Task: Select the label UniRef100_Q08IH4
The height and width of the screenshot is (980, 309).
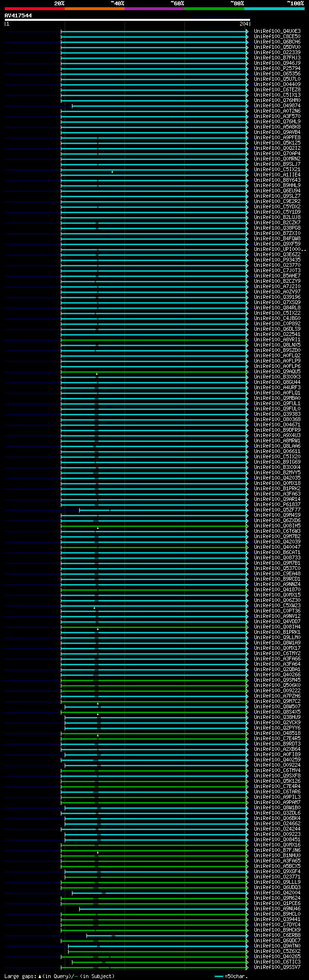Action: [x=277, y=627]
